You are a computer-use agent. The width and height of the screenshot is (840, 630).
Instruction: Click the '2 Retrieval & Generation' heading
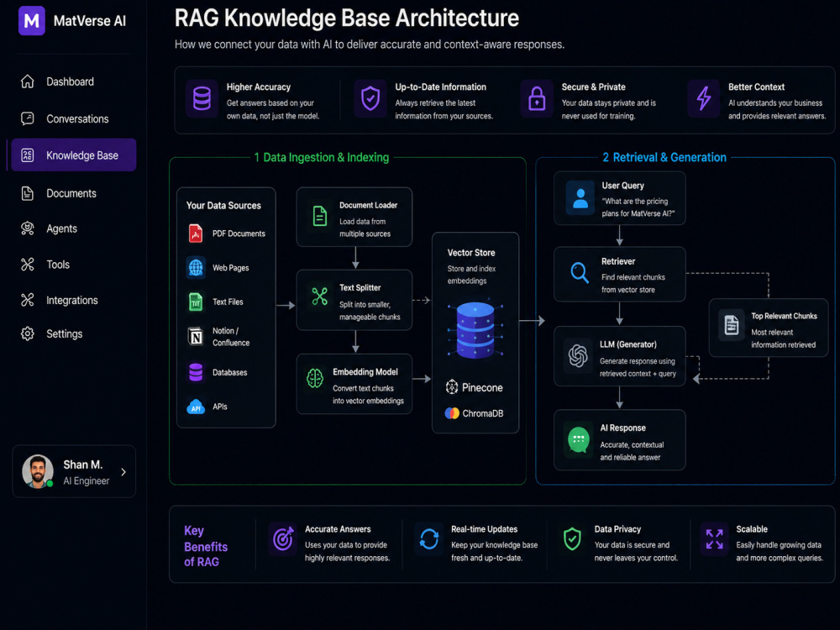coord(664,158)
